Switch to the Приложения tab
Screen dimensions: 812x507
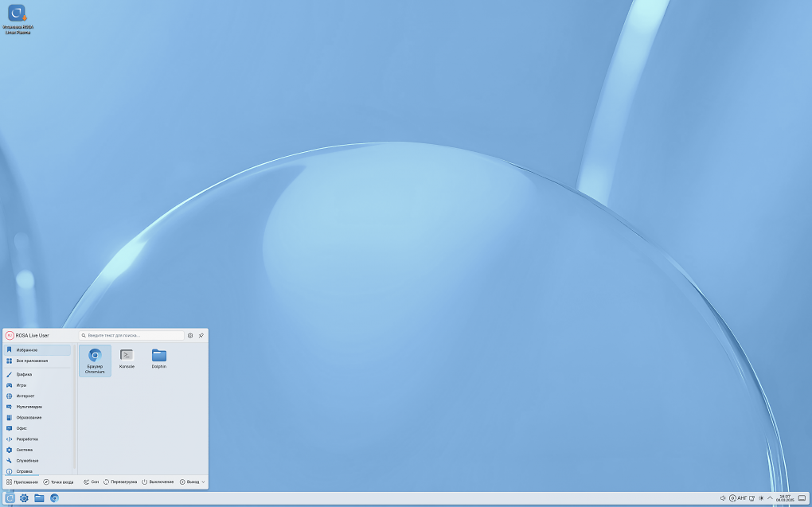(22, 482)
